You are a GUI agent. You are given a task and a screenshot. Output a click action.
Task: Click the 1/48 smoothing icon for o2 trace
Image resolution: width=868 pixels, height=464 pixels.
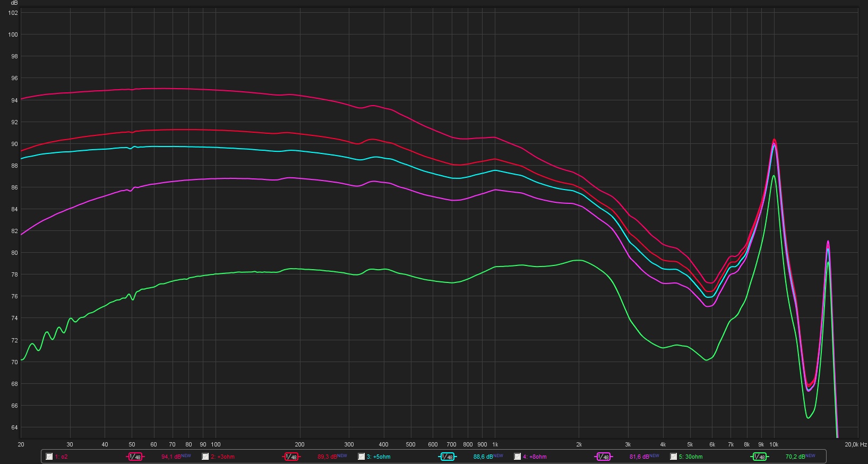pos(135,457)
